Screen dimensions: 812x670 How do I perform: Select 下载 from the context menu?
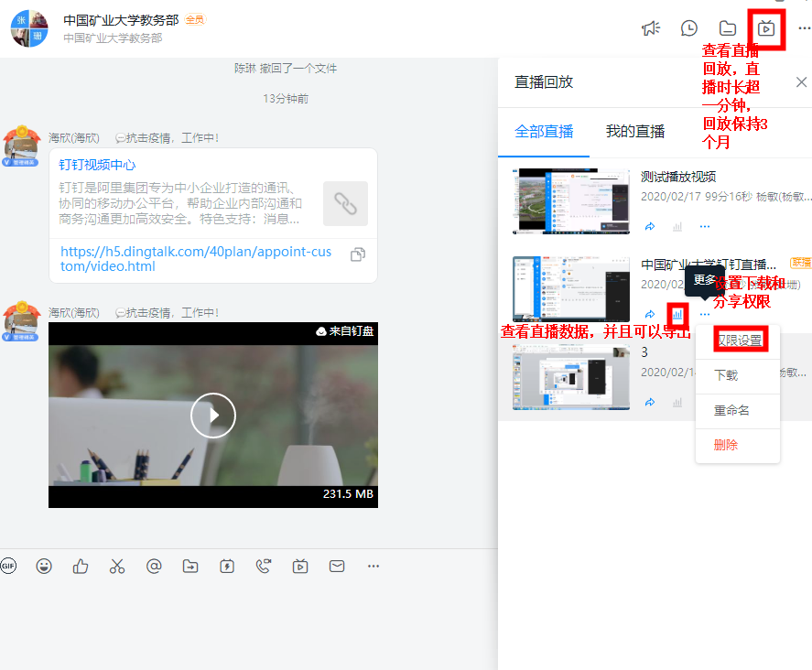point(726,375)
